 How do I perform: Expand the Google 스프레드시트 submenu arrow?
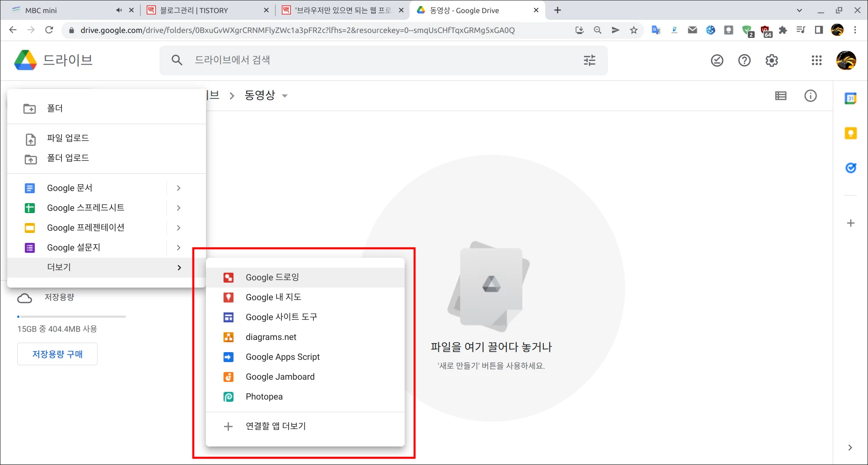click(x=179, y=208)
